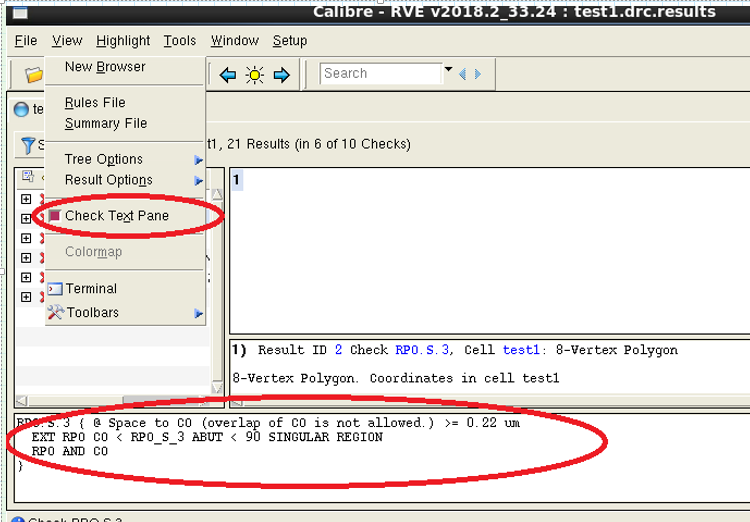The image size is (750, 522).
Task: Click tree pane vertical scrollbar up arrow
Action: (217, 194)
